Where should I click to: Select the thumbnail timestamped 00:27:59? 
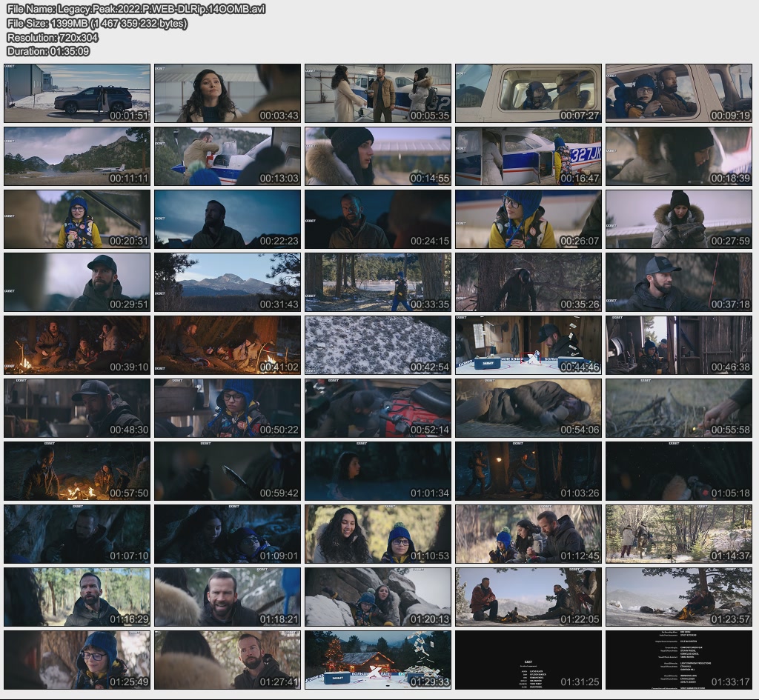pyautogui.click(x=678, y=219)
